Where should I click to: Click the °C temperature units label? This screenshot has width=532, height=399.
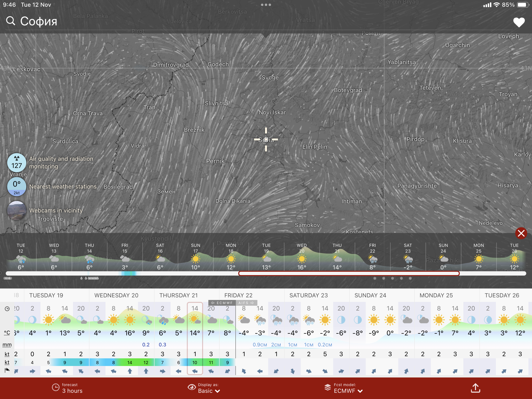pos(7,333)
